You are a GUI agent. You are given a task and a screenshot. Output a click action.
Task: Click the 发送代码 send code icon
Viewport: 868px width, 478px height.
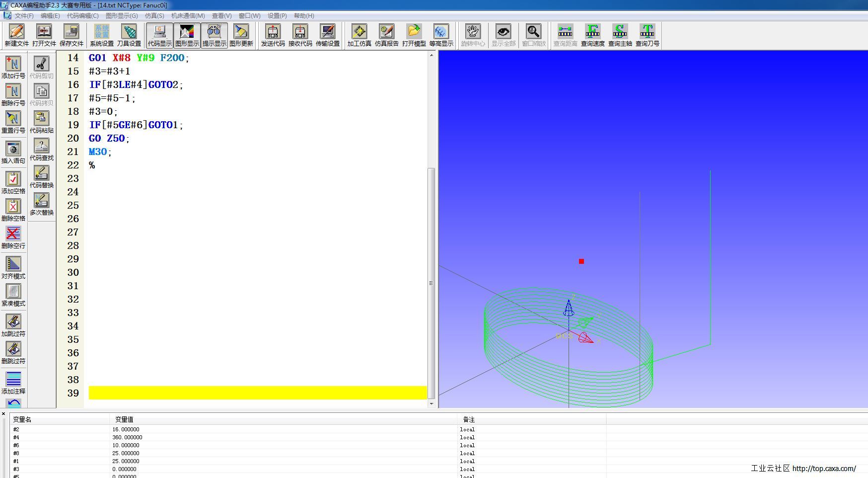click(x=273, y=35)
